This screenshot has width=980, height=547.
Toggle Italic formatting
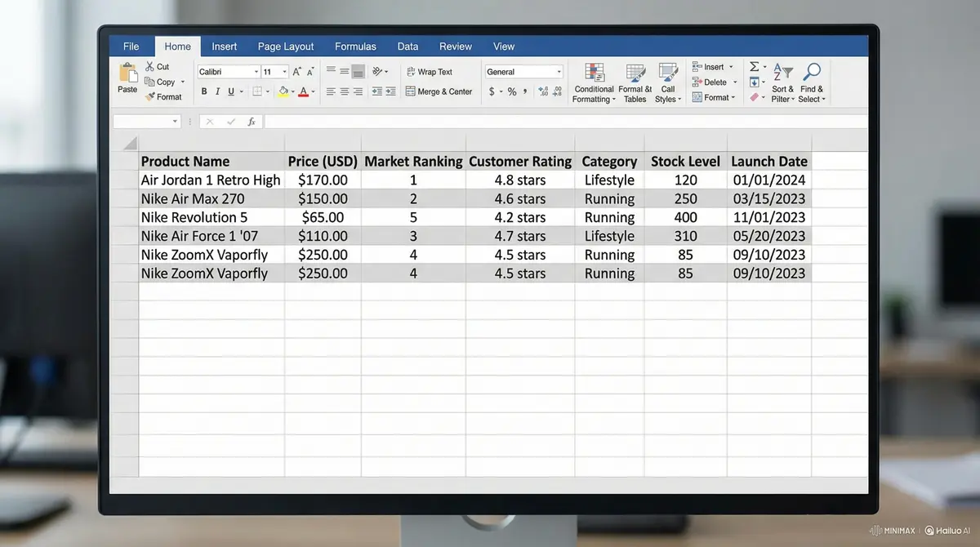(x=217, y=91)
